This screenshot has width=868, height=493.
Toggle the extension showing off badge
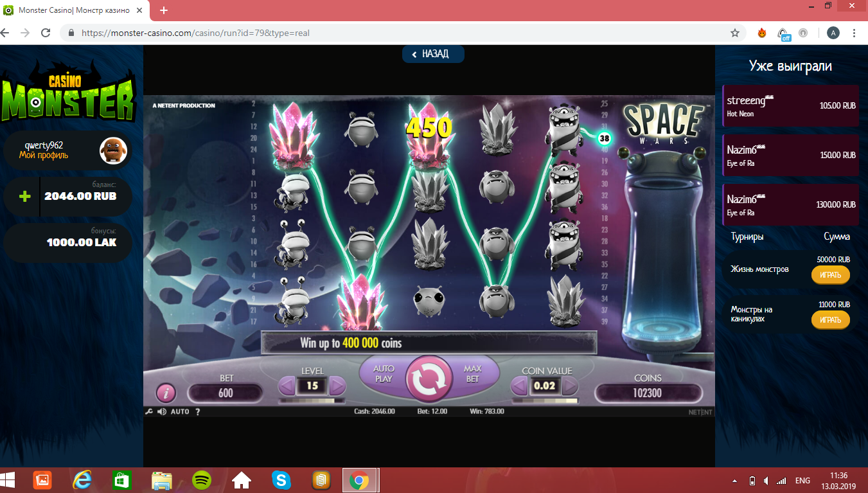[784, 33]
